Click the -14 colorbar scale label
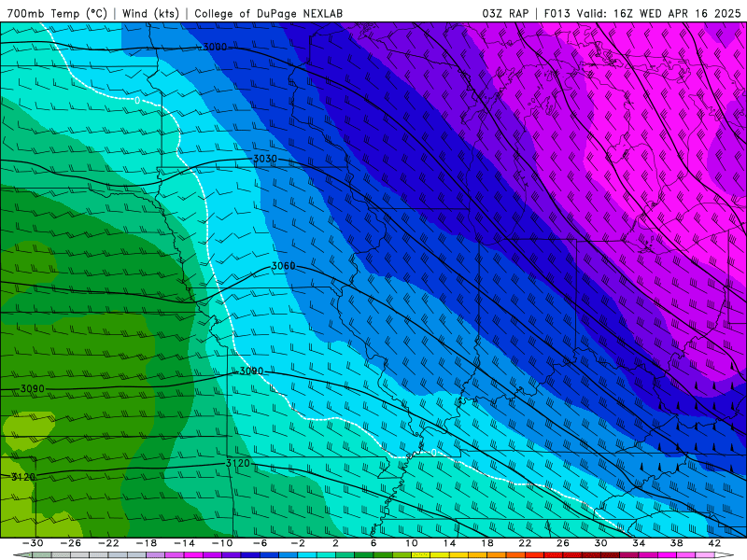Image resolution: width=747 pixels, height=560 pixels. [x=184, y=543]
